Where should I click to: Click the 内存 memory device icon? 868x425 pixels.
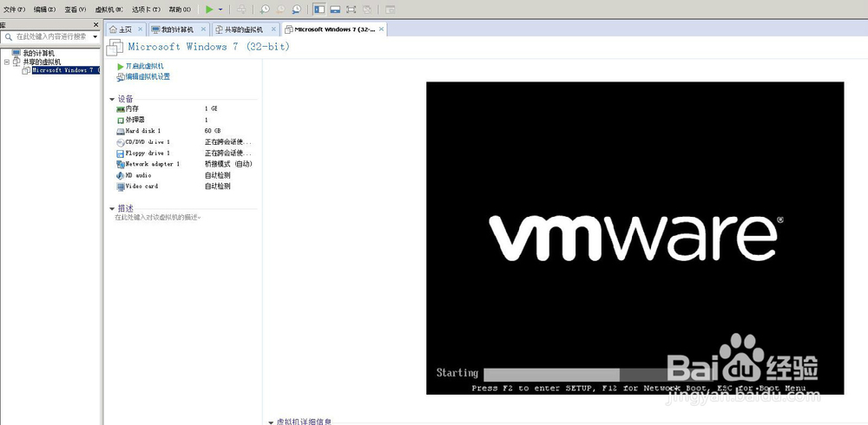pyautogui.click(x=121, y=109)
